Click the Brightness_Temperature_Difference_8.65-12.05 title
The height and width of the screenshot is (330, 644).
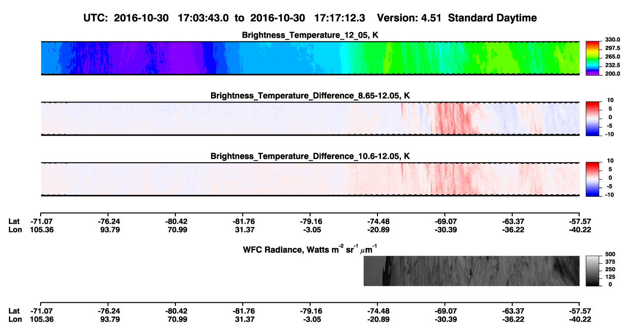[310, 95]
